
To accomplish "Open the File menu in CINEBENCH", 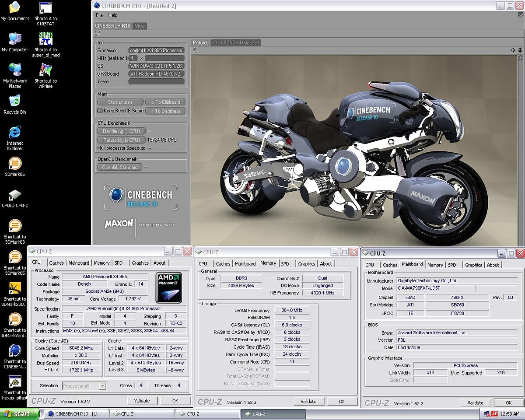I will coord(99,15).
